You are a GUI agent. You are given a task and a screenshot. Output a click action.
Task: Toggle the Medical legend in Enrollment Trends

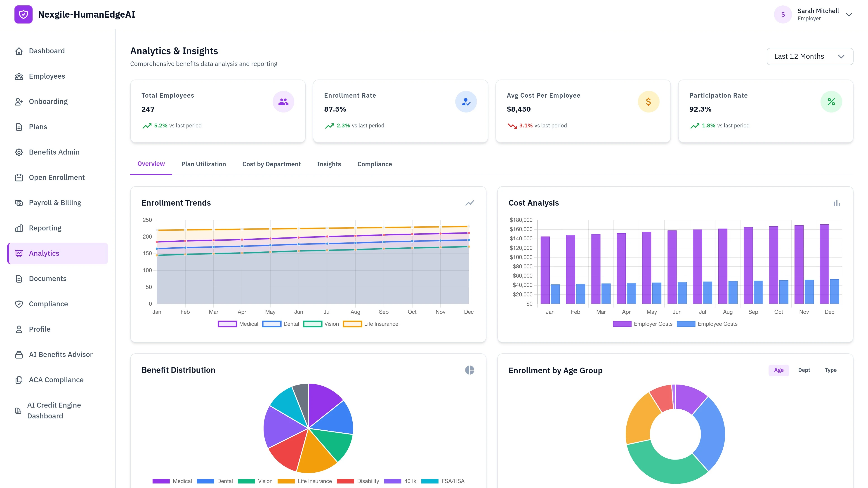[238, 324]
